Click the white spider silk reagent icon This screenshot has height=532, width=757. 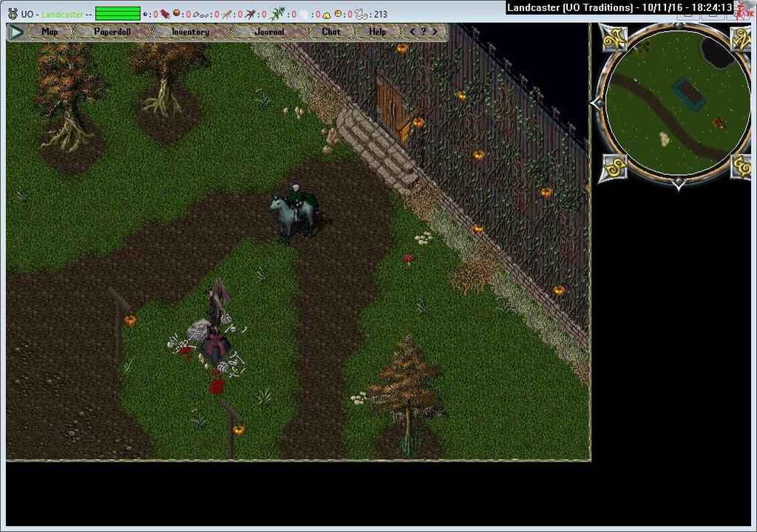coord(304,15)
